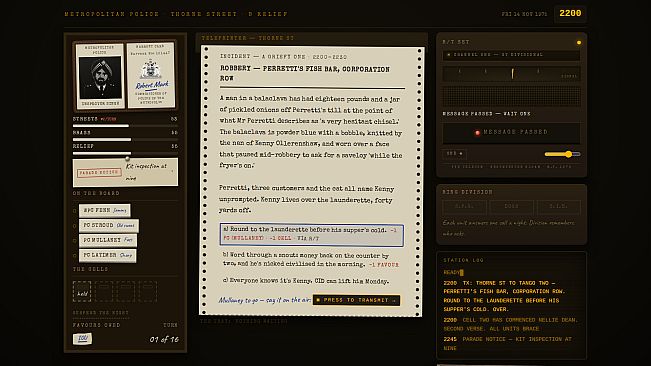Click the incident title 'ROBBERY — PERRETTI'S FISH BAR'

pyautogui.click(x=305, y=73)
